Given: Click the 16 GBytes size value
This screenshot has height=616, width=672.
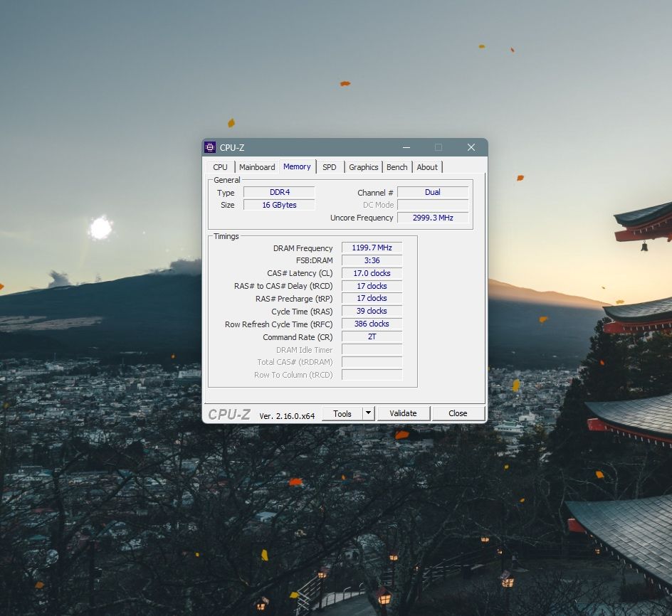Looking at the screenshot, I should coord(280,205).
